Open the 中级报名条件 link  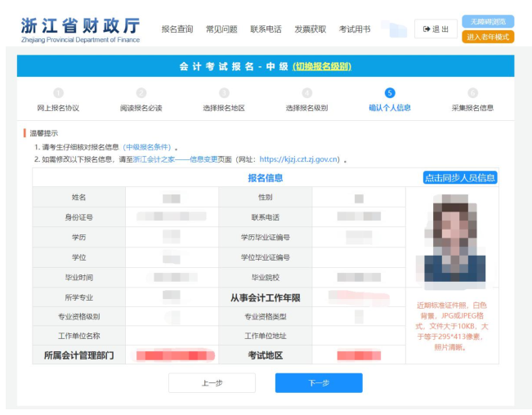coord(148,147)
